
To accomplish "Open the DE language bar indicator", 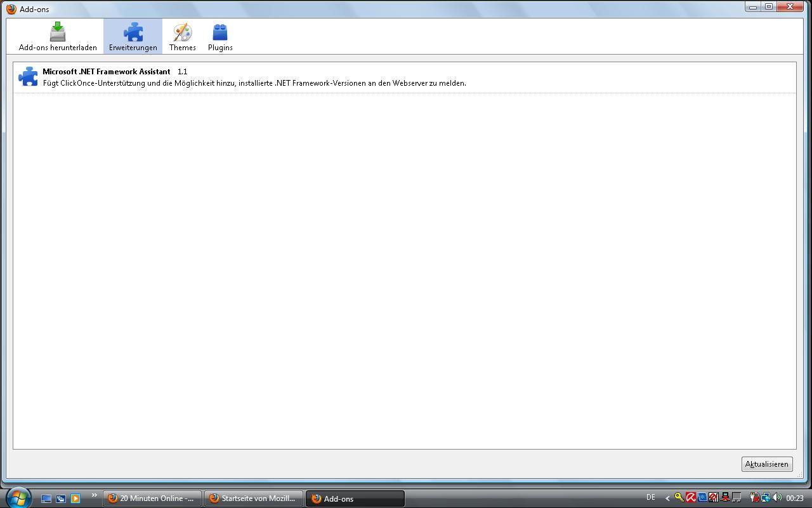I will coord(651,497).
